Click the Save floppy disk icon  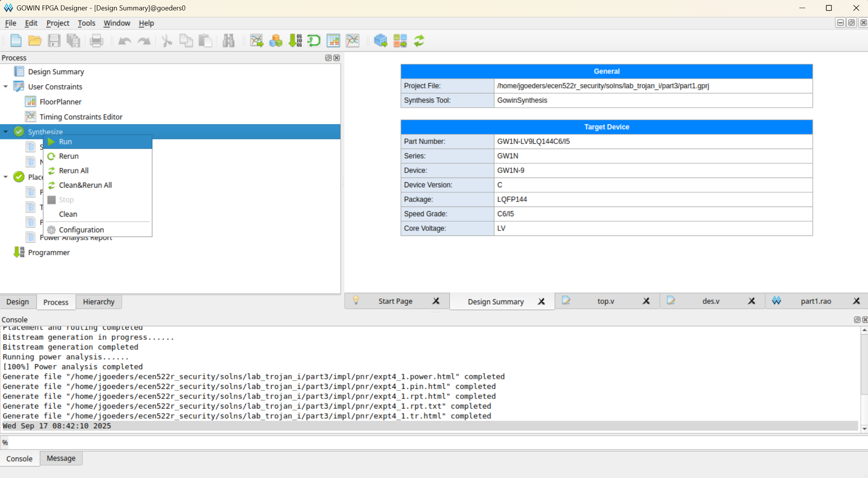54,41
